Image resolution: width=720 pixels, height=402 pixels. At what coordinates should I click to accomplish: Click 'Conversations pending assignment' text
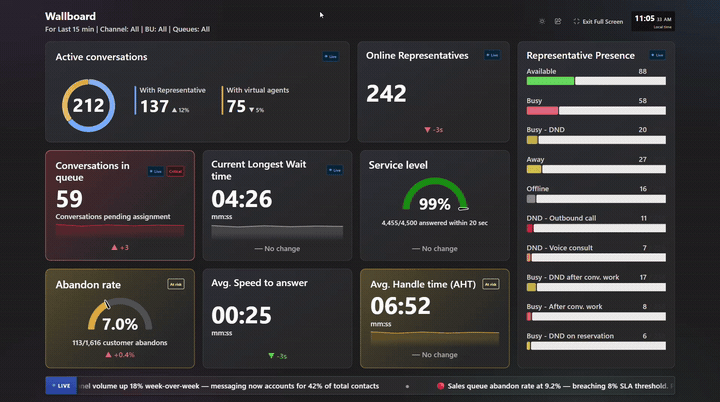point(113,216)
